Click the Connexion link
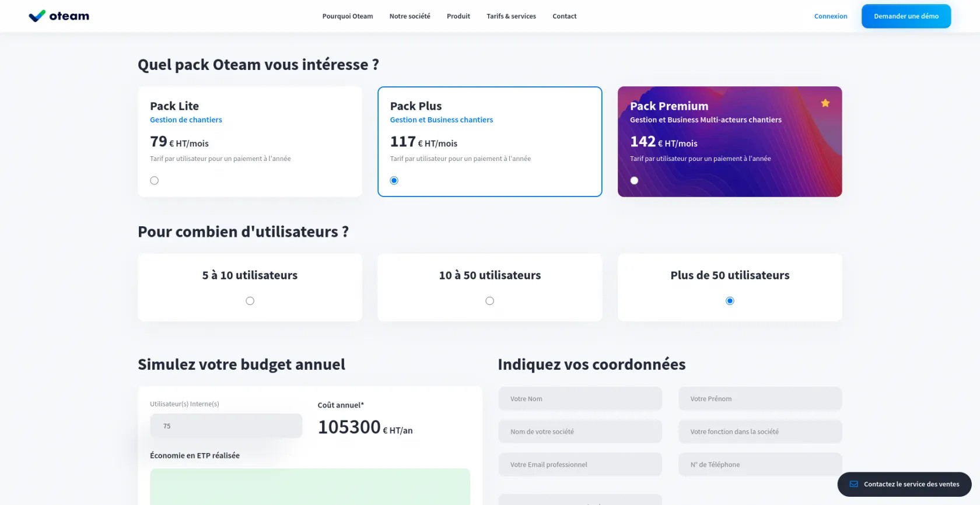 [x=830, y=16]
